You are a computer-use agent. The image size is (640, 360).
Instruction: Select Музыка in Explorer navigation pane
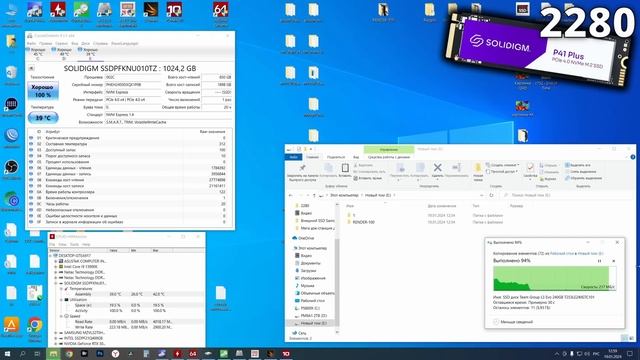304,286
